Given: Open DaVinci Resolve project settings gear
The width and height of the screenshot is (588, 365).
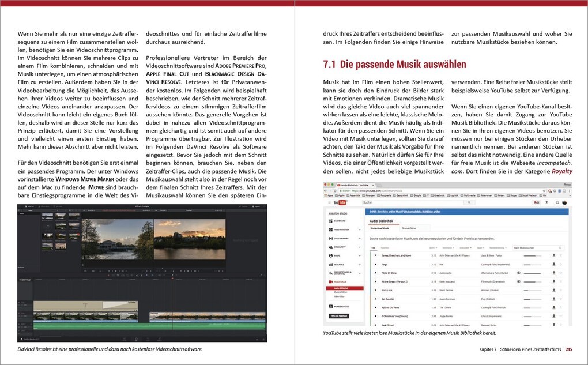Looking at the screenshot, I should [263, 340].
